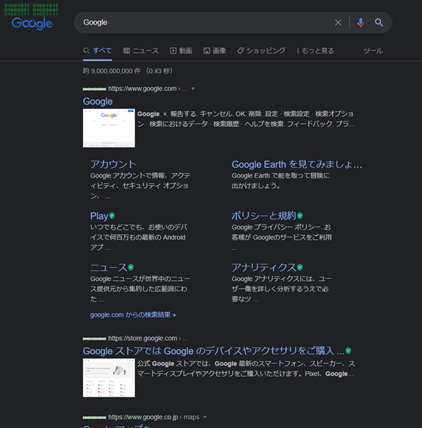The width and height of the screenshot is (422, 428).
Task: Open the アナリティクス sitelink
Action: (264, 267)
